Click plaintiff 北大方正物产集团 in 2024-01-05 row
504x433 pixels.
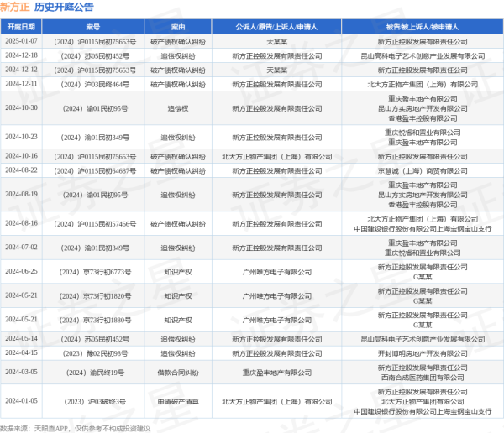[x=276, y=401]
